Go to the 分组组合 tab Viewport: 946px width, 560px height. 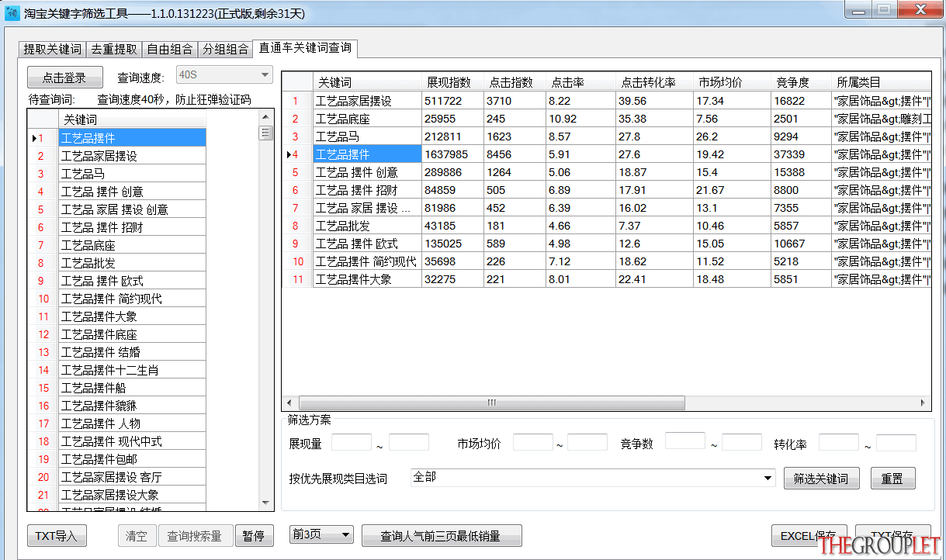pos(226,49)
